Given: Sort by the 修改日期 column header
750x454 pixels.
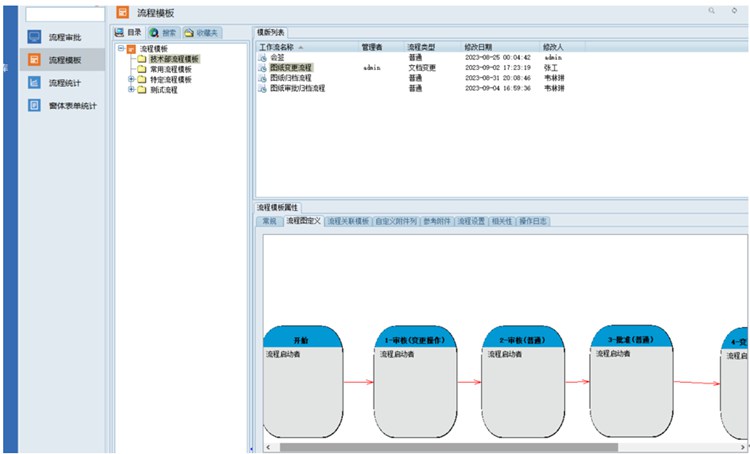Looking at the screenshot, I should click(478, 47).
